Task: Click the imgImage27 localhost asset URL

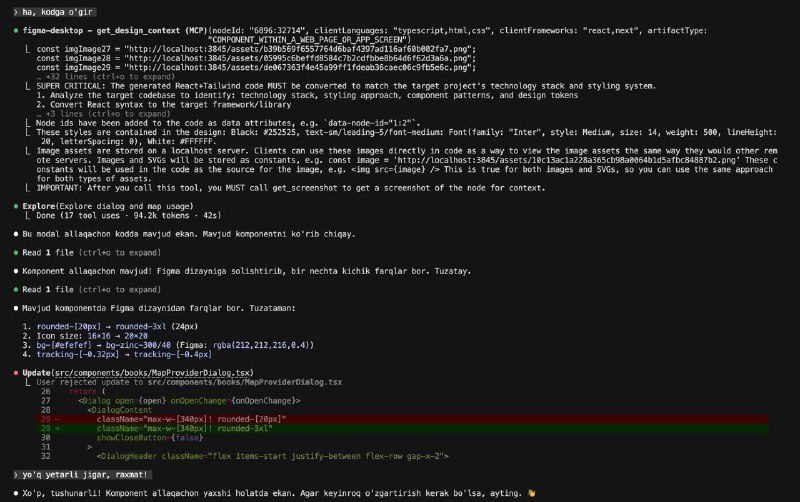Action: (x=300, y=49)
